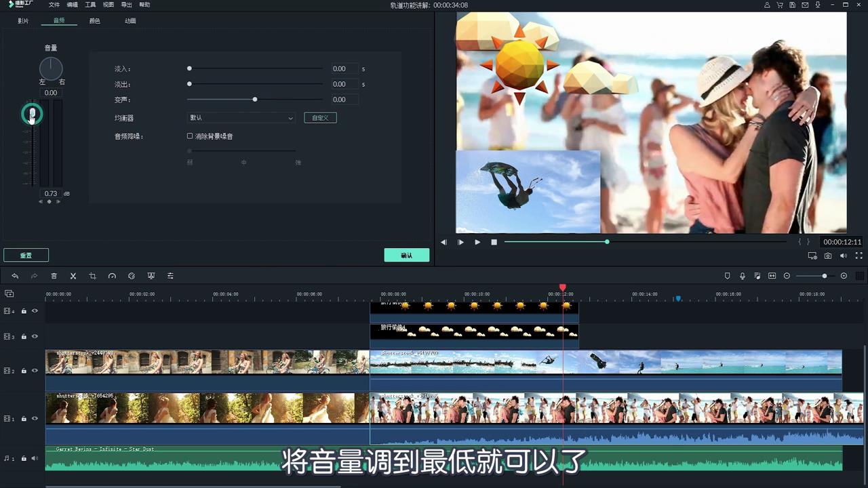
Task: Enable the 消除背景噪音 checkbox
Action: [190, 136]
